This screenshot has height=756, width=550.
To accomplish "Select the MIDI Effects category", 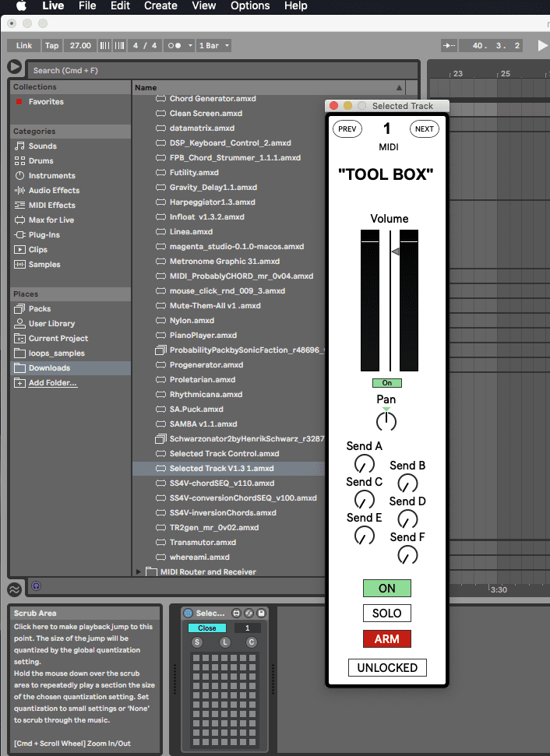I will coord(51,206).
